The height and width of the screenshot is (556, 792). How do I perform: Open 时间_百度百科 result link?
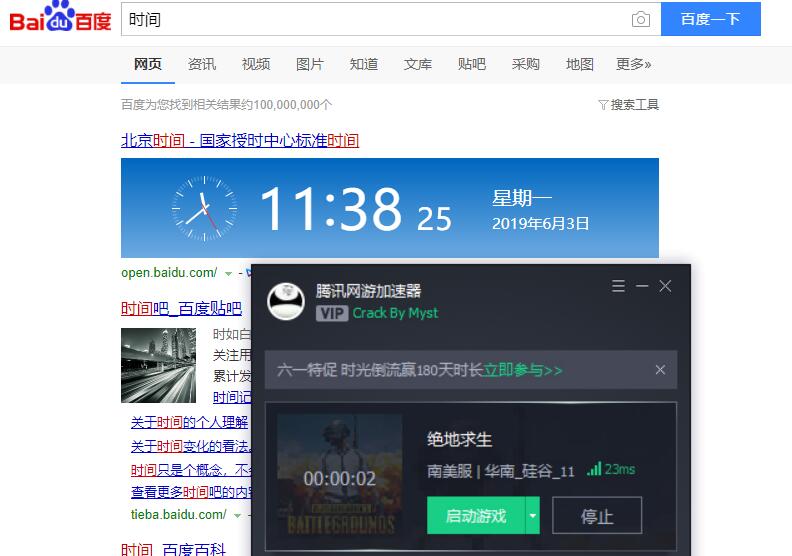174,549
